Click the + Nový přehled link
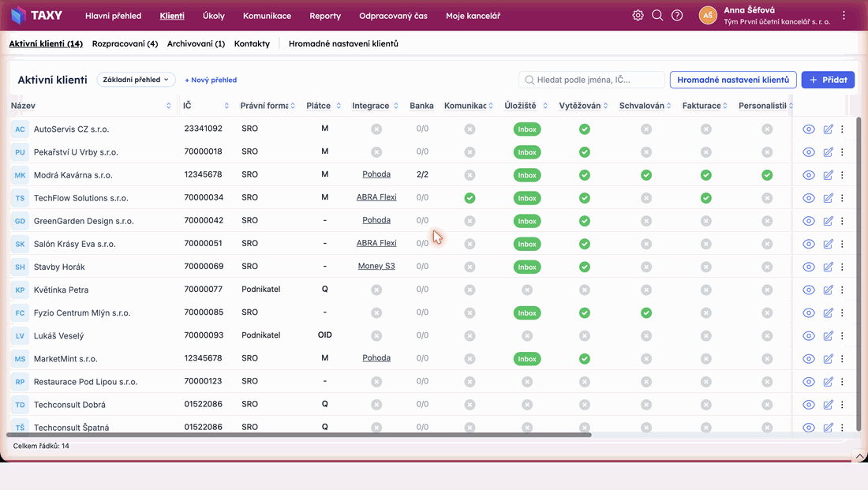This screenshot has height=490, width=868. tap(211, 80)
